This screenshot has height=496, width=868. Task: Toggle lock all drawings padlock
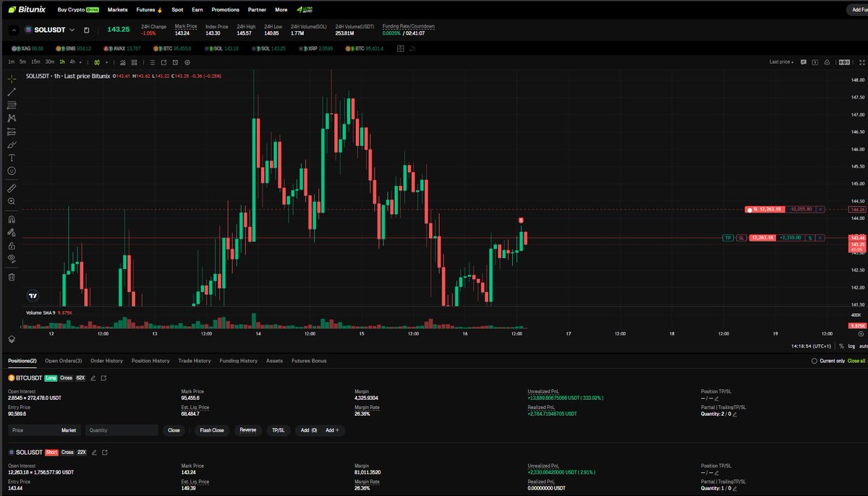click(x=12, y=246)
